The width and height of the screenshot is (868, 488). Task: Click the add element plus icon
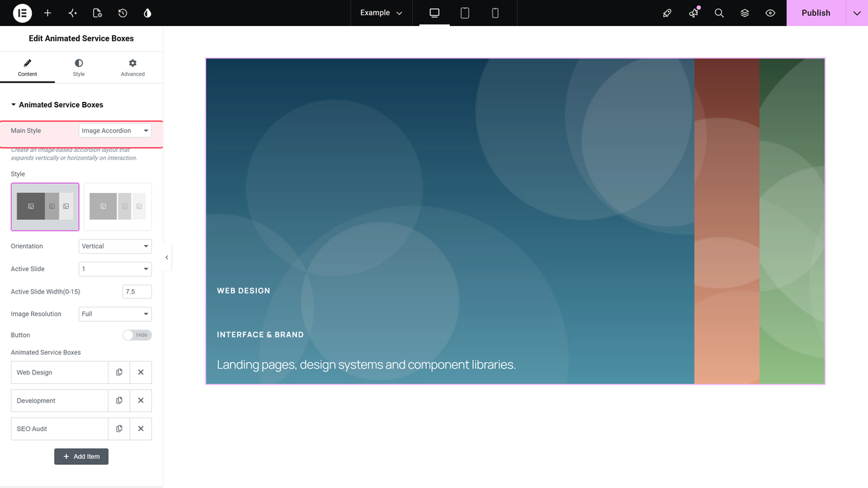48,13
